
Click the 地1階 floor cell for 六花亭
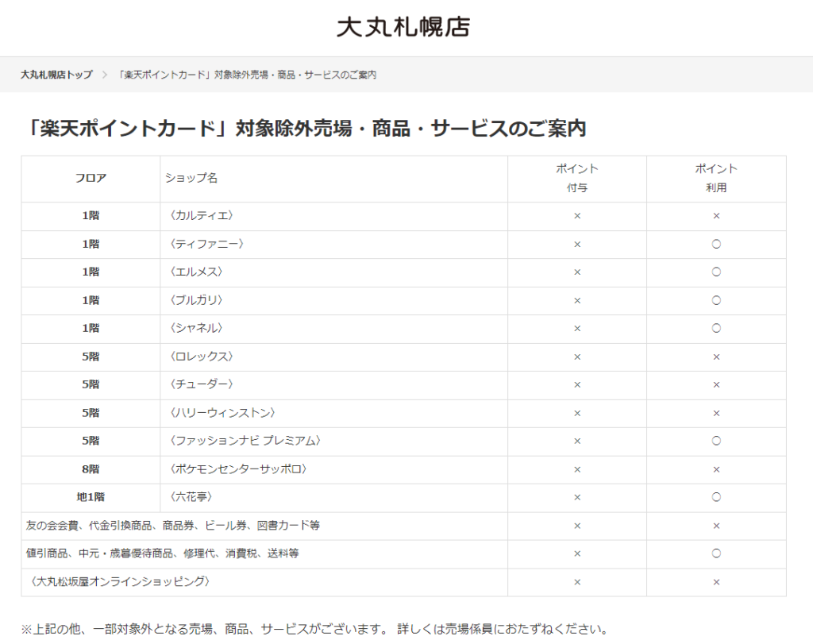point(91,497)
